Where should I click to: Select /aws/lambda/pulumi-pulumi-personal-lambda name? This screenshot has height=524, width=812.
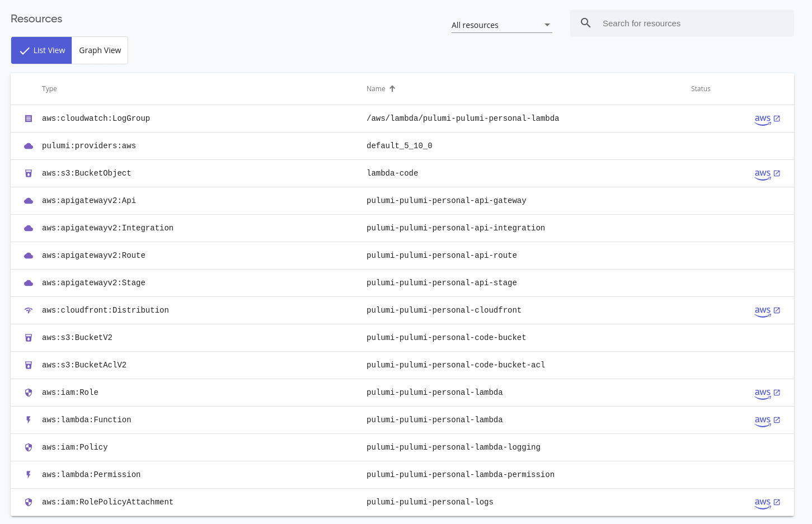click(463, 119)
